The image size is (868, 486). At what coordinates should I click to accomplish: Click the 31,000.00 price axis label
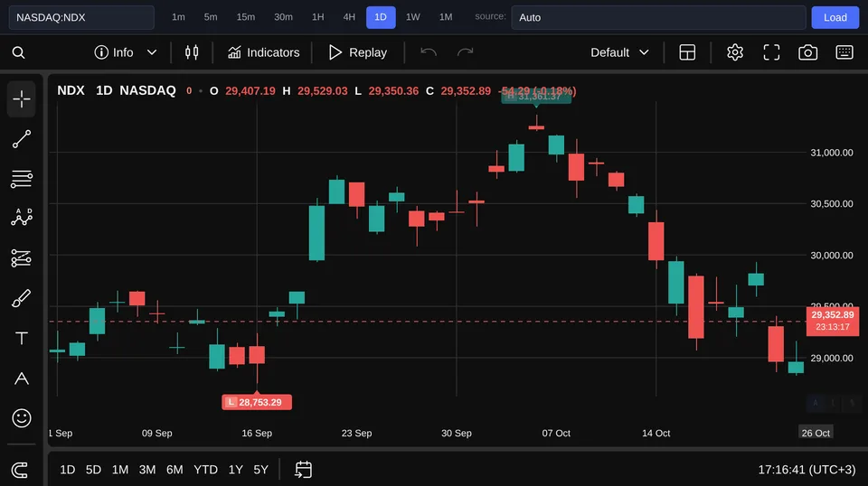(x=832, y=153)
